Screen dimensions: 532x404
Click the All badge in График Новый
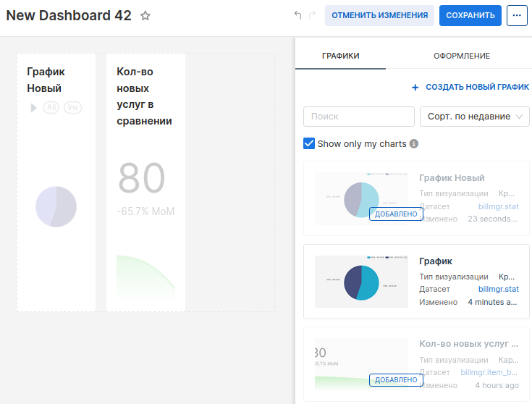pos(51,107)
